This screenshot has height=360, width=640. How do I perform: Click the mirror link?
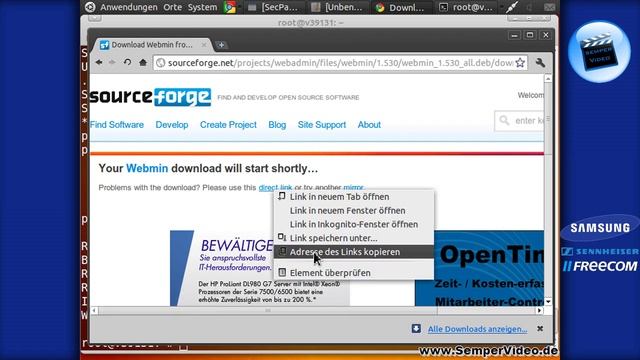(353, 188)
